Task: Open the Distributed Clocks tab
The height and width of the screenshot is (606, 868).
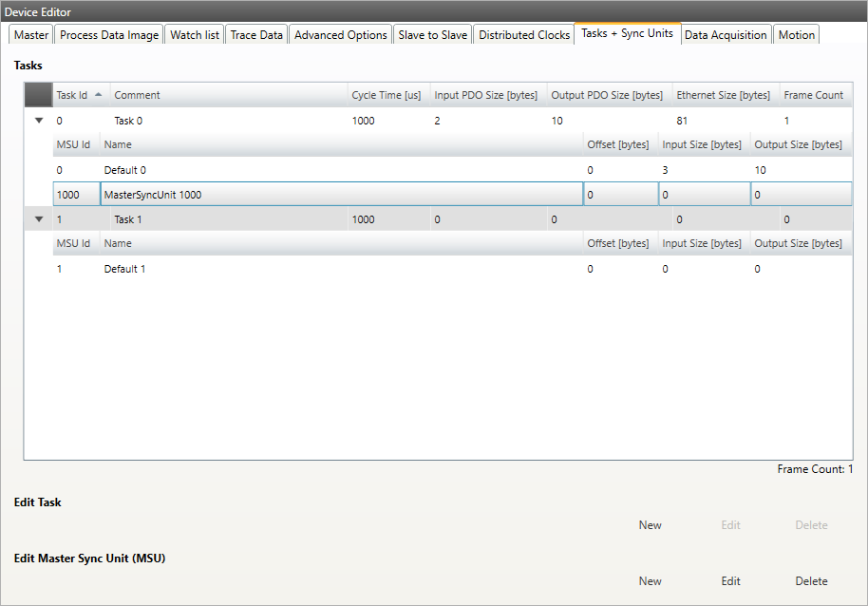Action: [524, 35]
